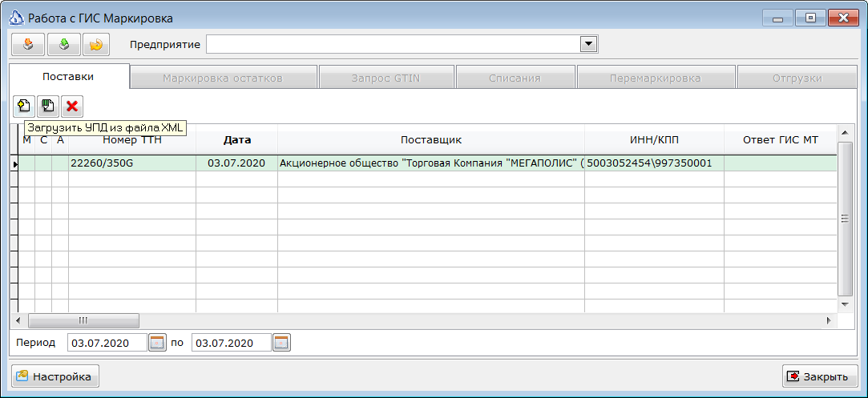Viewport: 868px width, 398px height.
Task: Click the barcode document icon button
Action: (48, 106)
